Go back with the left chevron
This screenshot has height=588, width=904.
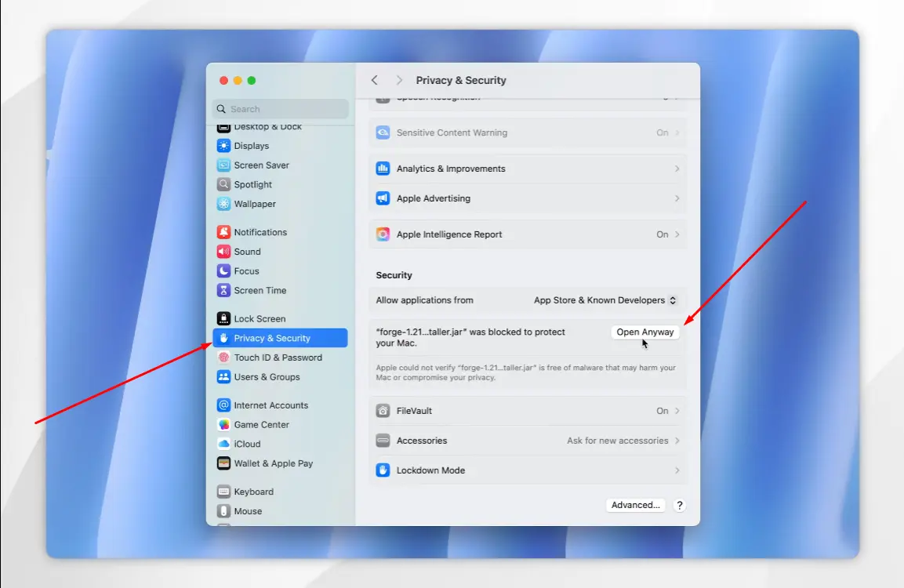coord(375,80)
